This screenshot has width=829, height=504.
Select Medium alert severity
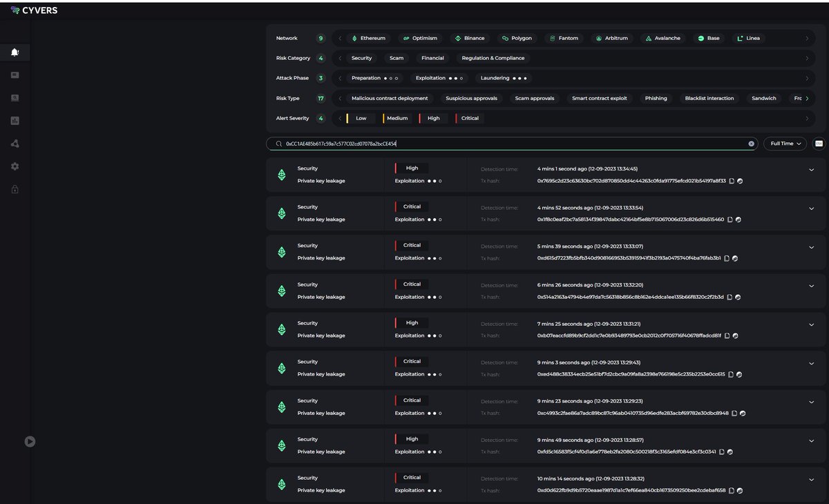tap(397, 118)
